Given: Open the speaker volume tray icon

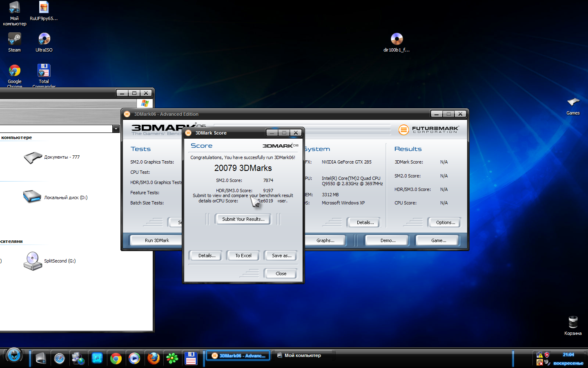Looking at the screenshot, I should tap(547, 362).
